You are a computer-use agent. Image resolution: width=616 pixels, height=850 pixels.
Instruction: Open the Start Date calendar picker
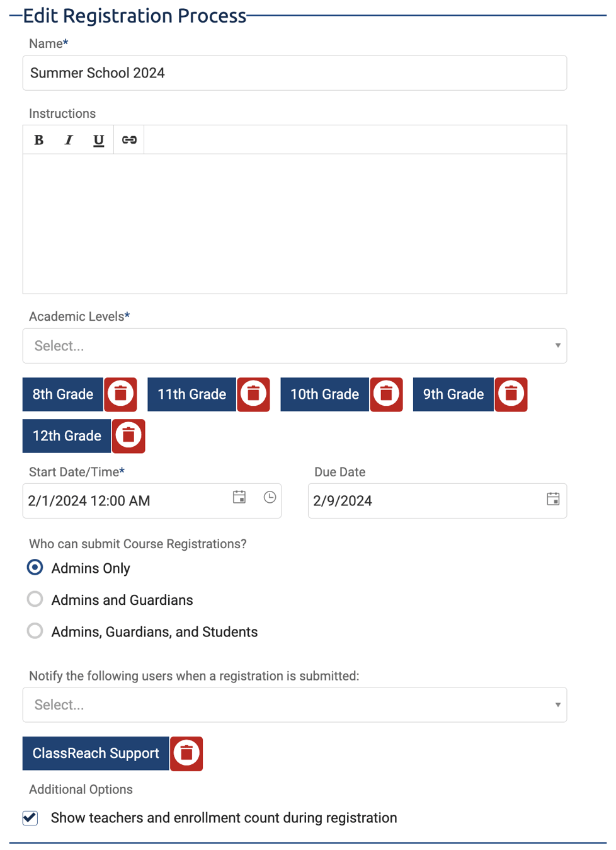tap(239, 498)
